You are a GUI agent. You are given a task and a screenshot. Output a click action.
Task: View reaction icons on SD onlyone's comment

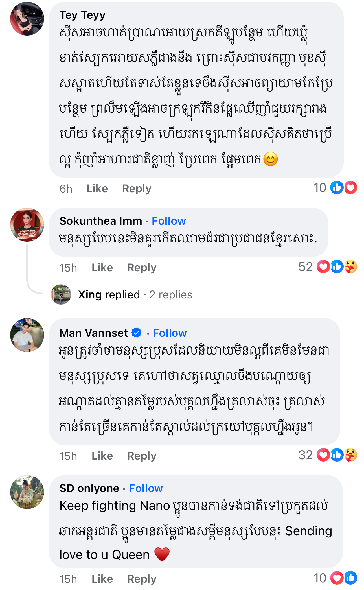pyautogui.click(x=343, y=578)
